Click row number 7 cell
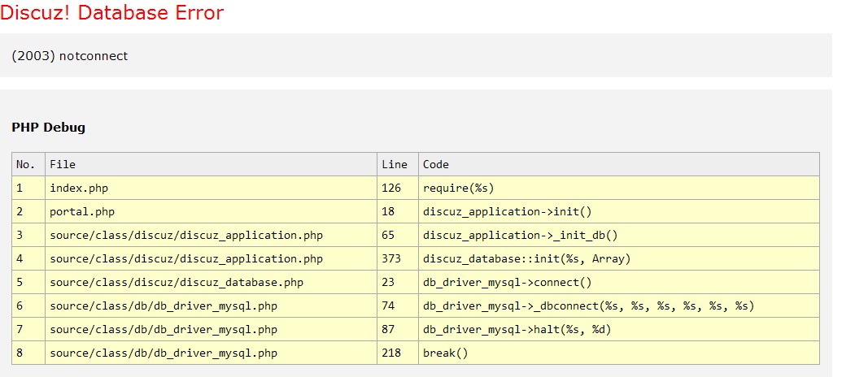The height and width of the screenshot is (377, 868). pyautogui.click(x=28, y=329)
